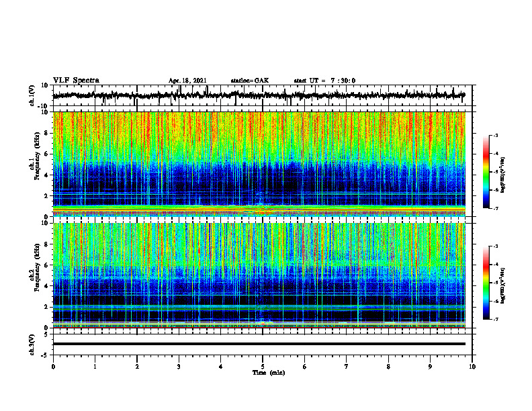532x411 pixels.
Task: Click time axis tick label "8"
Action: coord(388,367)
